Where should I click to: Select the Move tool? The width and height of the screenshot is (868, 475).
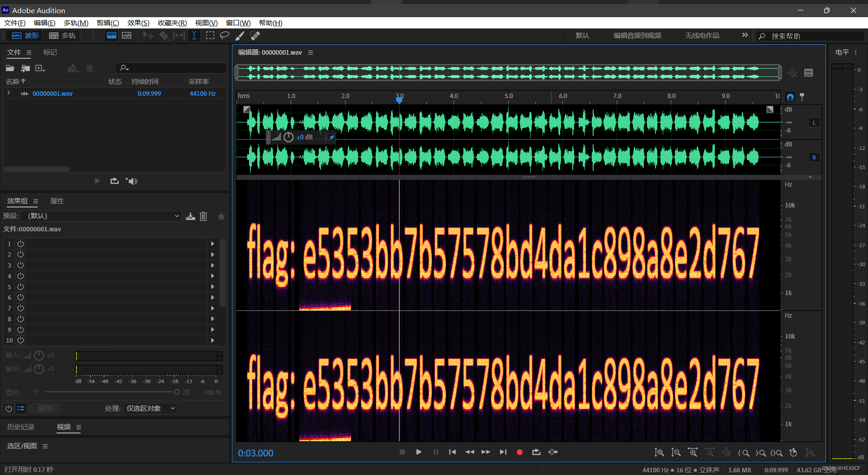click(x=148, y=36)
